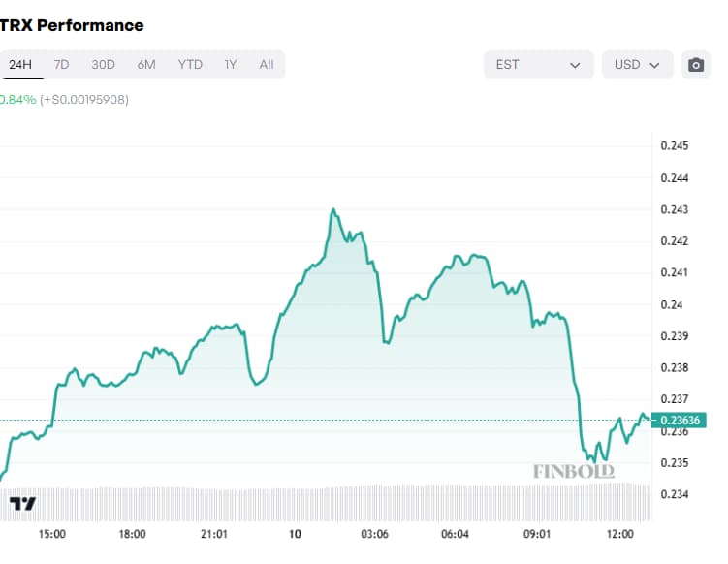Viewport: 728px width, 564px height.
Task: Click the camera snapshot icon
Action: [x=695, y=65]
